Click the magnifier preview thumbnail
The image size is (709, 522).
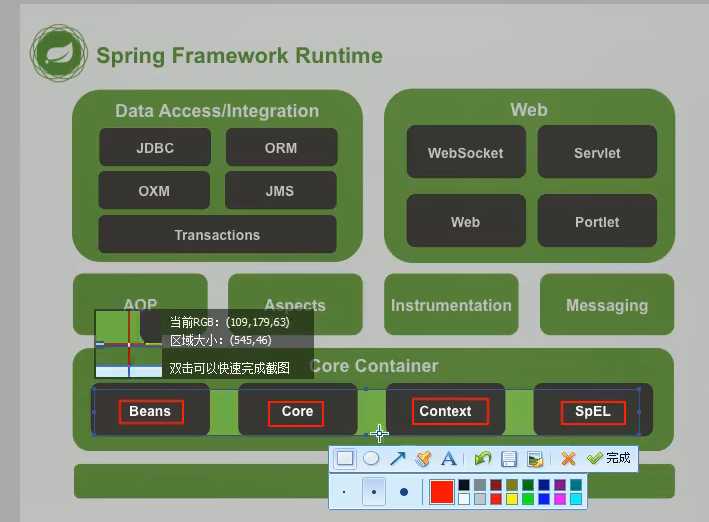click(x=128, y=344)
